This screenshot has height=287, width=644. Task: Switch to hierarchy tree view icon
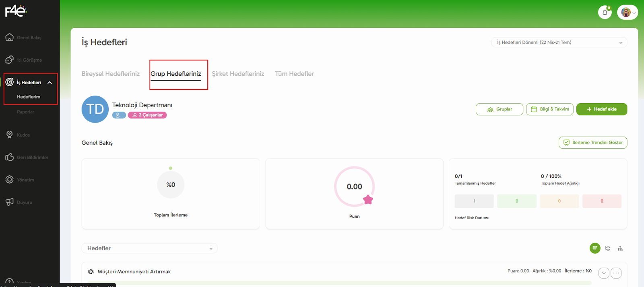[620, 248]
